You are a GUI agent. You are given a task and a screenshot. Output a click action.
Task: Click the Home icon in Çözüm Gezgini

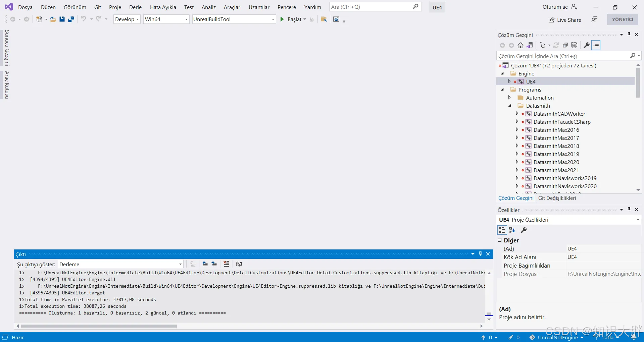520,45
